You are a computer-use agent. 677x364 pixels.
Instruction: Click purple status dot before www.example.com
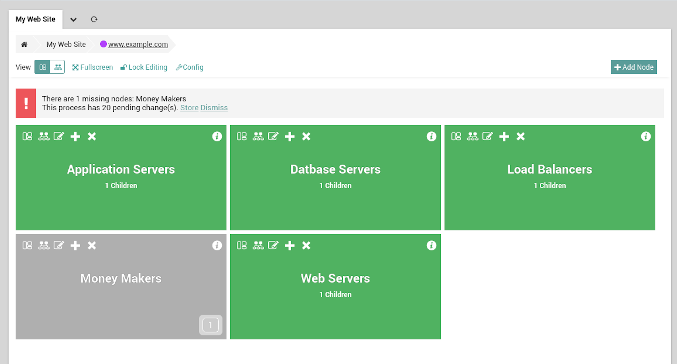point(103,44)
